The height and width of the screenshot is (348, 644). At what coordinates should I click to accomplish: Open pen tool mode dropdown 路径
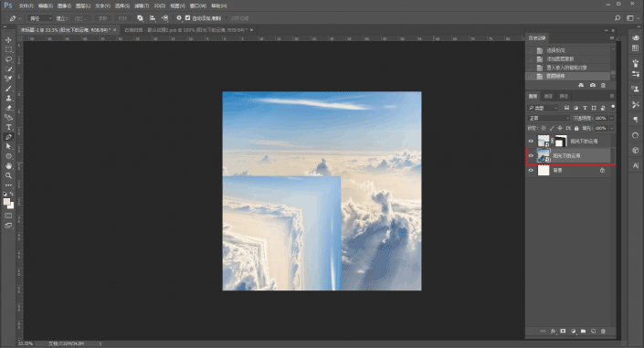click(40, 18)
